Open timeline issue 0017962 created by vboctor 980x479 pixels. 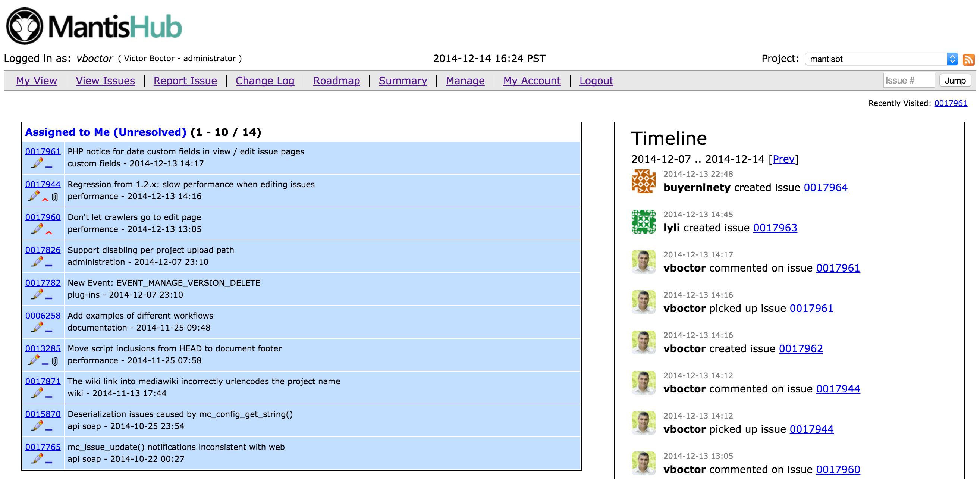[801, 348]
